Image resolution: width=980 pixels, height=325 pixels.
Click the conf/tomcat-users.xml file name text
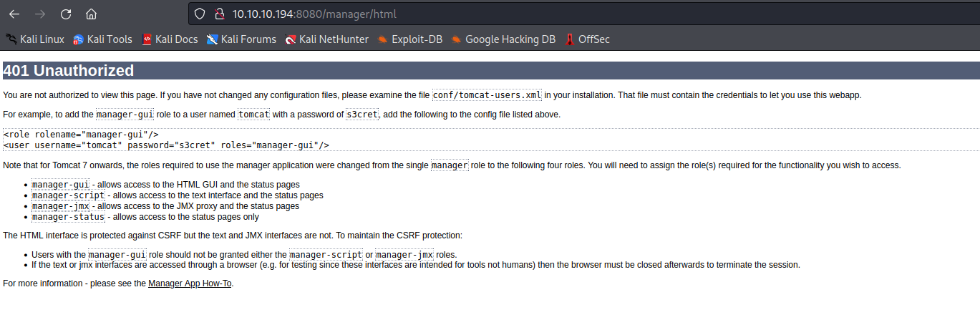pos(487,95)
